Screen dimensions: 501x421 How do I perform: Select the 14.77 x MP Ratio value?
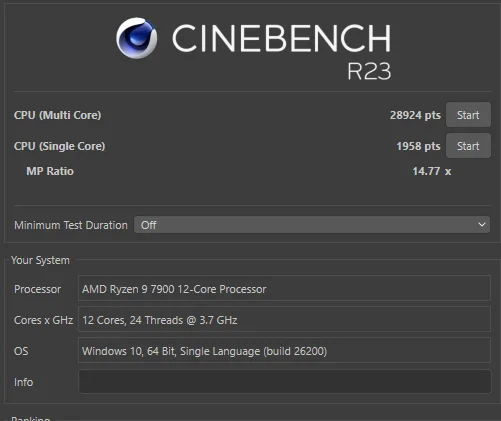tap(432, 171)
